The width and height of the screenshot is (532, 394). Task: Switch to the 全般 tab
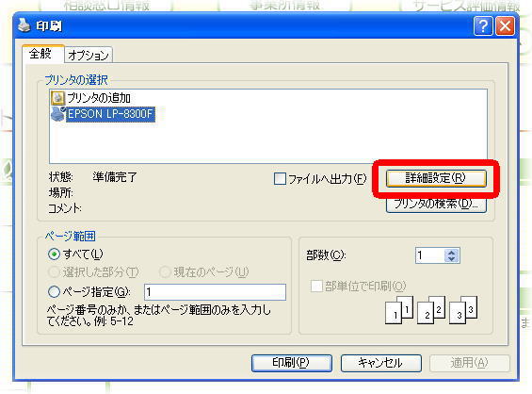tap(42, 54)
